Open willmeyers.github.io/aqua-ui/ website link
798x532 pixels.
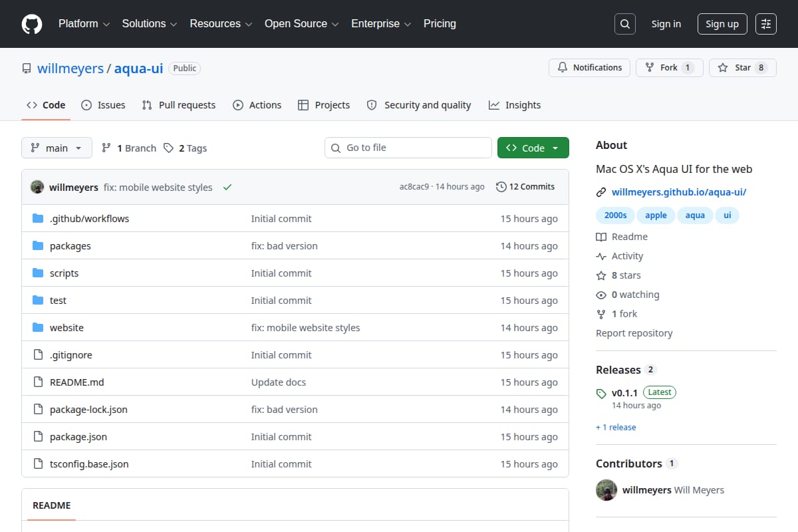pos(679,192)
